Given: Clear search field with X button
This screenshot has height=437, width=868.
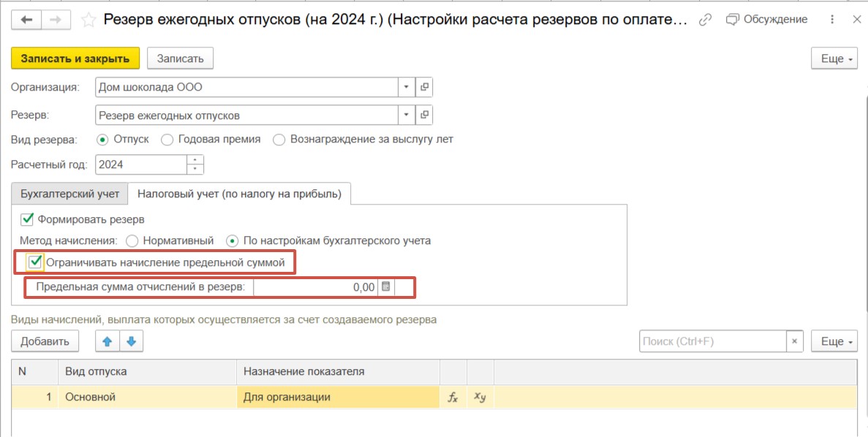Looking at the screenshot, I should point(795,341).
